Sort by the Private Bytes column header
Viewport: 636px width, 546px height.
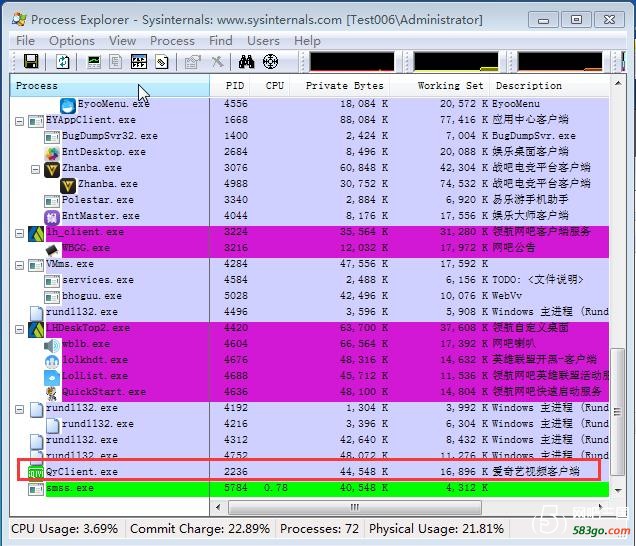[340, 86]
